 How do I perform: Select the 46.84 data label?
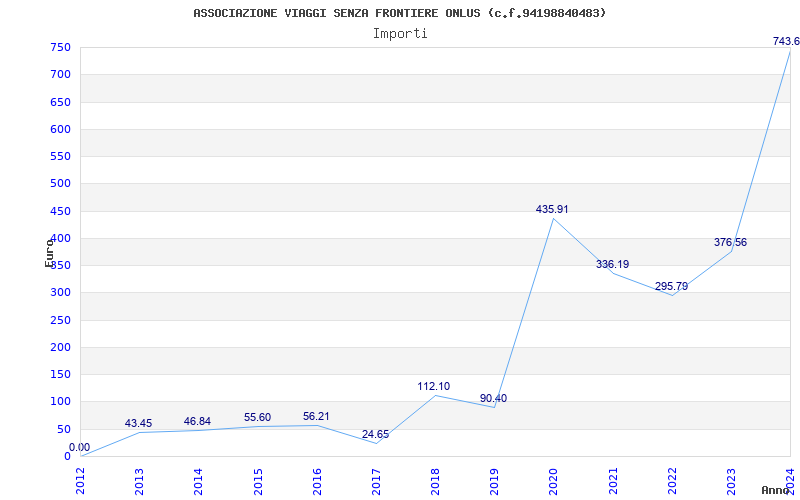coord(197,421)
